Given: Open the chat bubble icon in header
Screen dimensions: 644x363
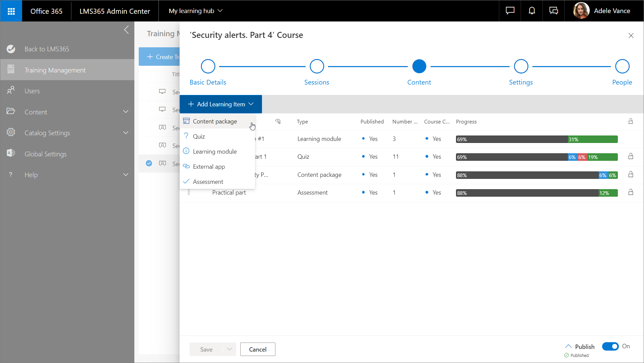Looking at the screenshot, I should click(510, 11).
